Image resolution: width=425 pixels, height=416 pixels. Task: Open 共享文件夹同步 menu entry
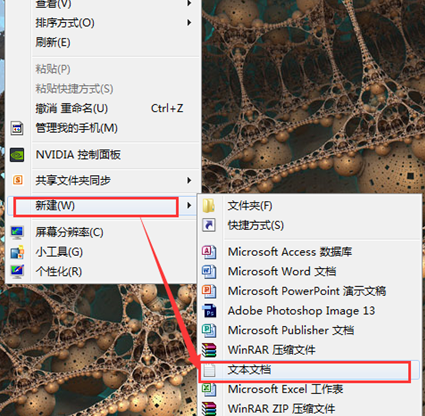(73, 180)
